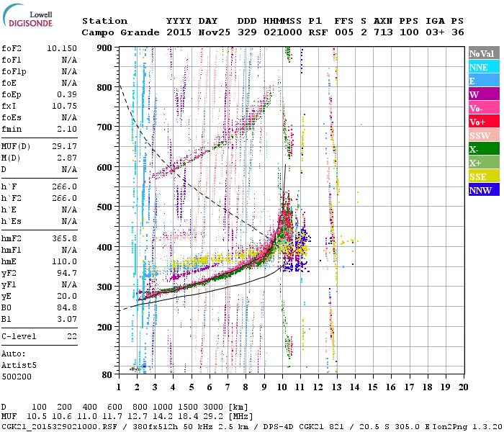Click the h`F value 266.0
The height and width of the screenshot is (432, 504).
click(64, 186)
